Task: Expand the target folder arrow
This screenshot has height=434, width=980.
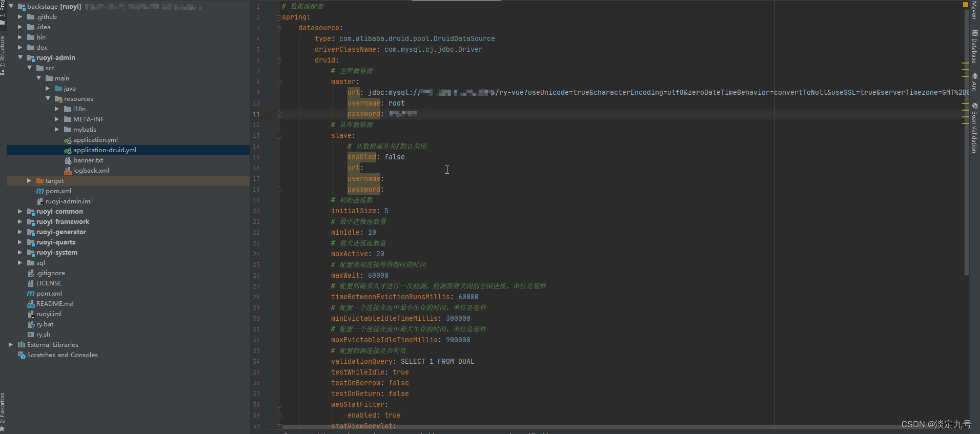Action: coord(29,180)
